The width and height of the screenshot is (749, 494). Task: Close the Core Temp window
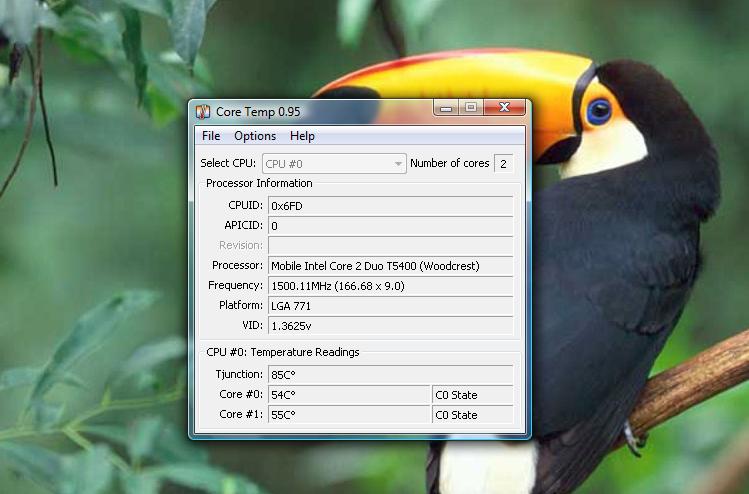(x=504, y=107)
